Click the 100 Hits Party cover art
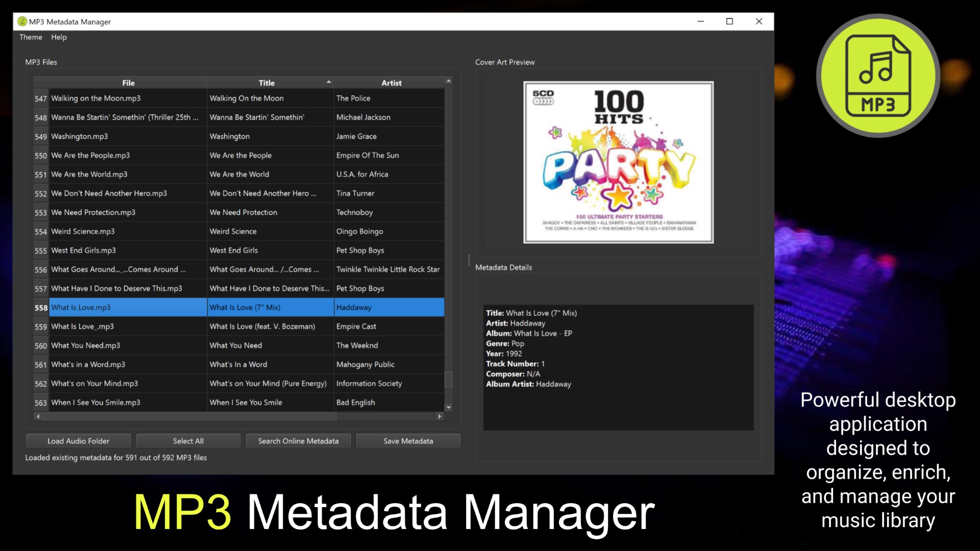 point(618,162)
